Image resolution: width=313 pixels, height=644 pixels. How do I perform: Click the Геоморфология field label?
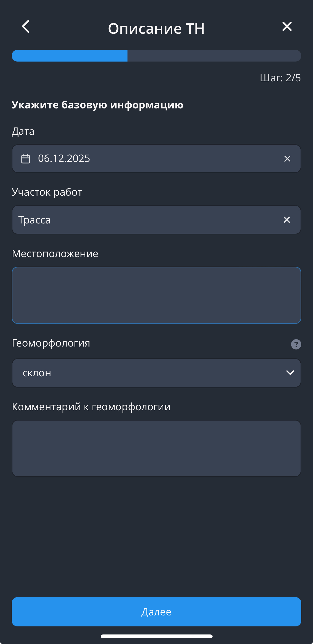tap(51, 343)
